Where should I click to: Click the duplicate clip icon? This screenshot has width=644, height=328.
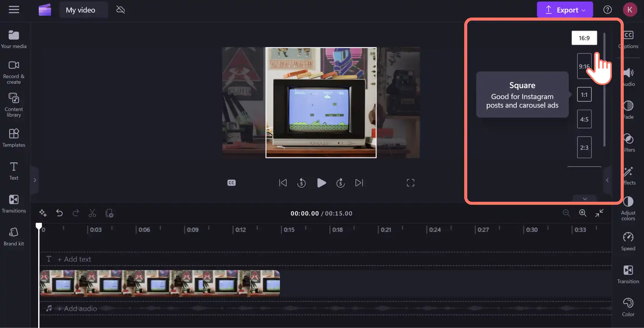pos(109,213)
